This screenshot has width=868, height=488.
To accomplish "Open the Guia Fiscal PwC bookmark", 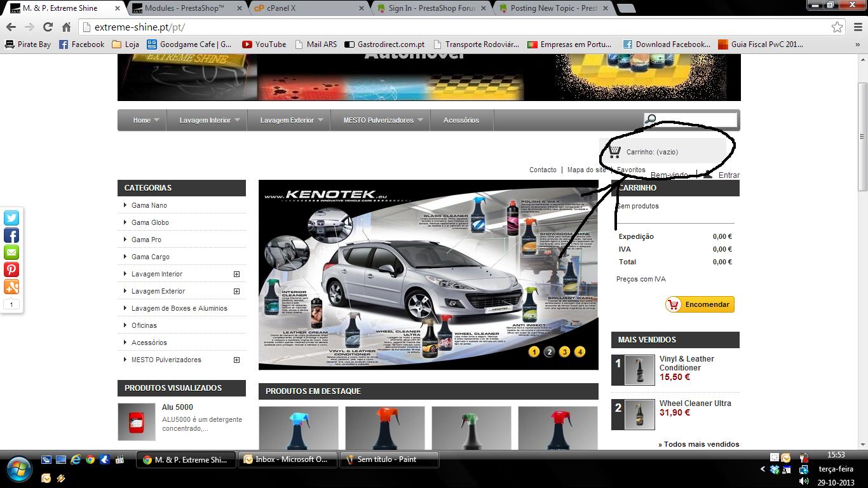I will tap(761, 44).
